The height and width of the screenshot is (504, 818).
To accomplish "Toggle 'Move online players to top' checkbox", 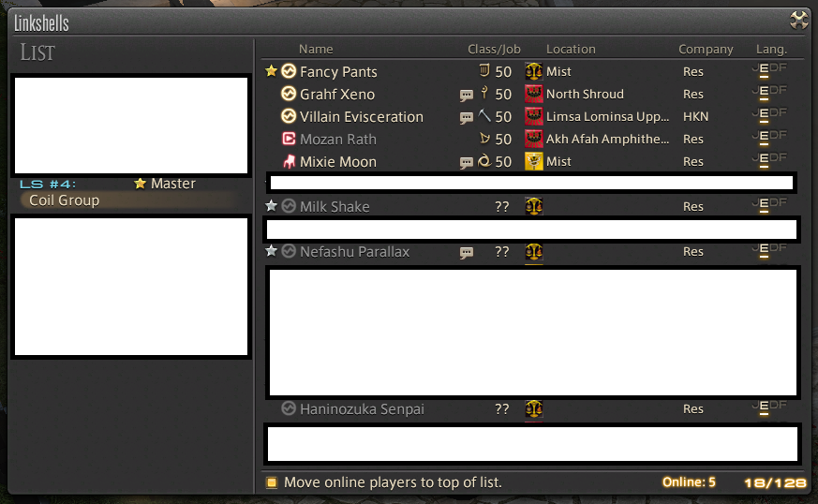I will (x=272, y=482).
